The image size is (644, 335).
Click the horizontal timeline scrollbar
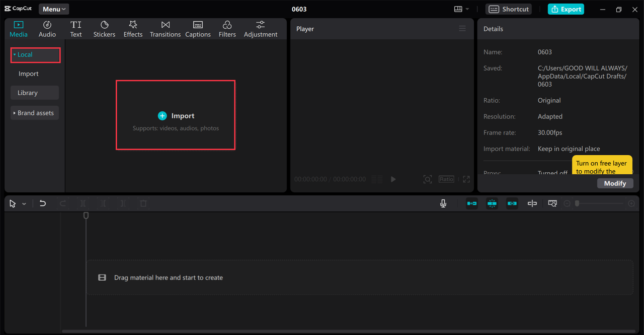[349, 331]
